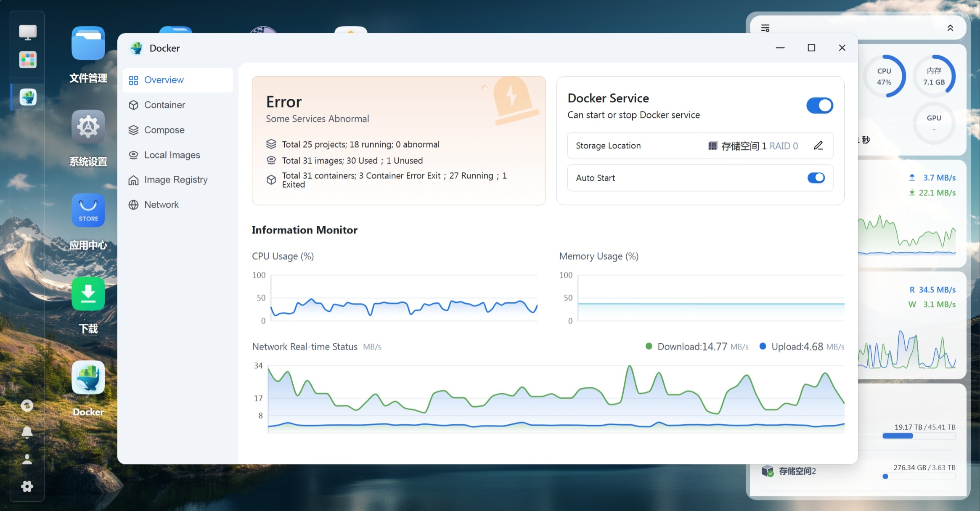Screen dimensions: 980x511
Task: Click settings gear at dock bottom
Action: tap(27, 487)
